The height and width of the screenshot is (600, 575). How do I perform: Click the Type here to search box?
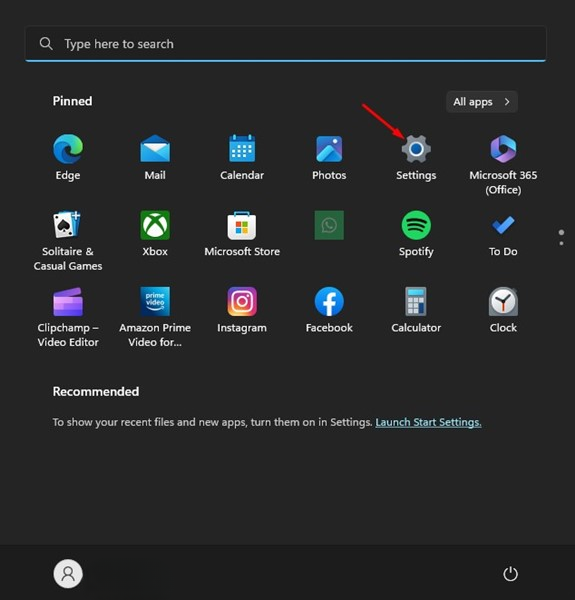pyautogui.click(x=285, y=44)
